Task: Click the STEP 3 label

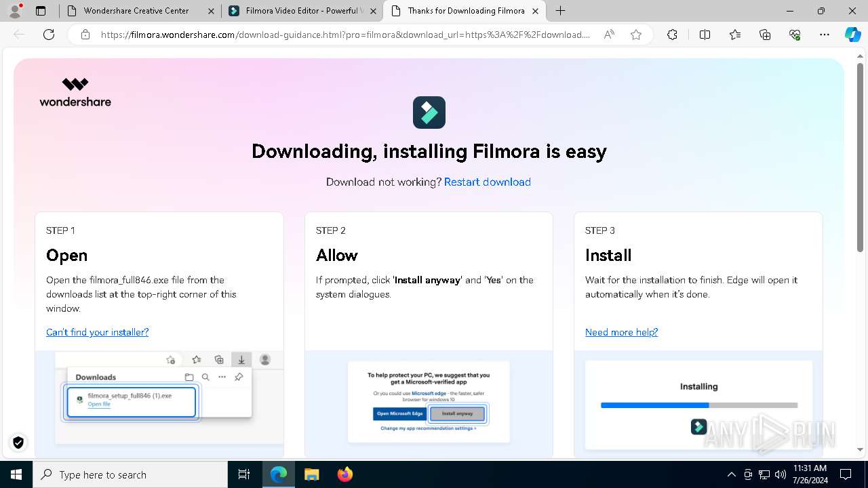Action: pyautogui.click(x=600, y=230)
